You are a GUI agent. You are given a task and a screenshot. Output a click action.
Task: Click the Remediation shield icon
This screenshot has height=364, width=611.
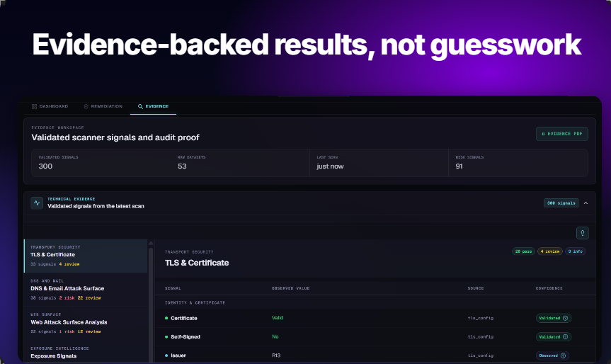pos(86,106)
